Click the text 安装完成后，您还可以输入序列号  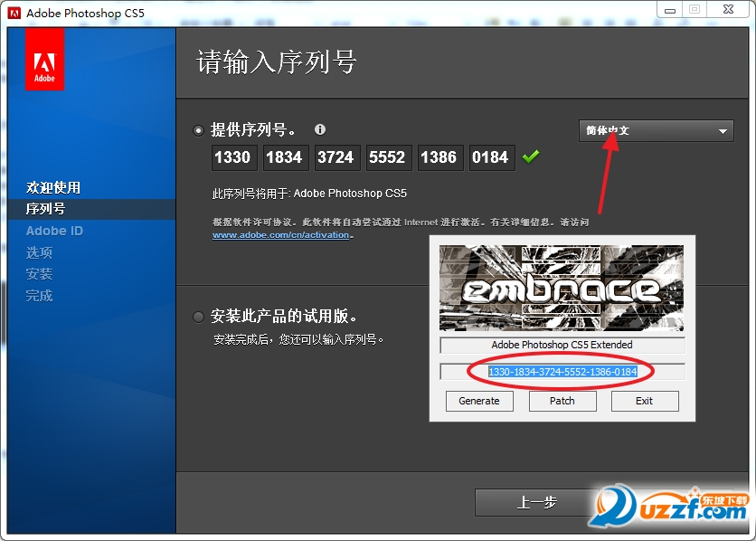coord(298,340)
